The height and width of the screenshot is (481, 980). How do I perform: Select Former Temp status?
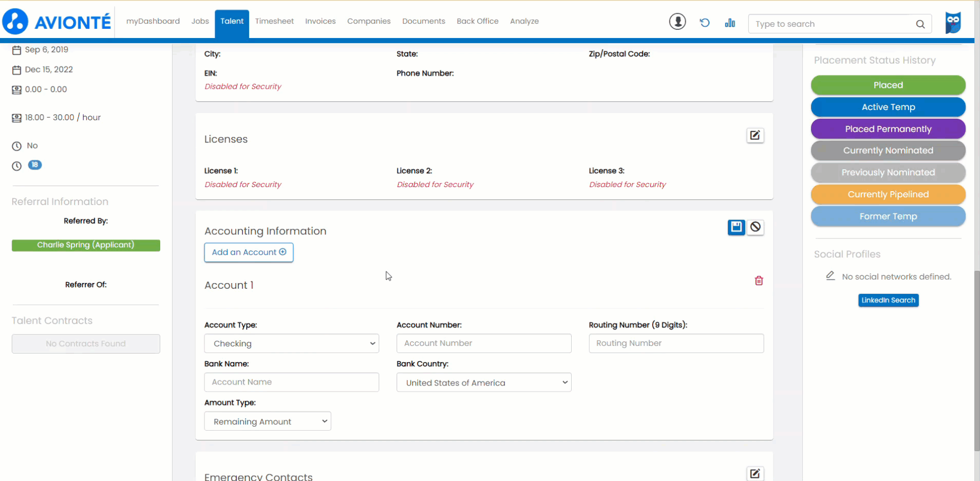[x=888, y=216]
